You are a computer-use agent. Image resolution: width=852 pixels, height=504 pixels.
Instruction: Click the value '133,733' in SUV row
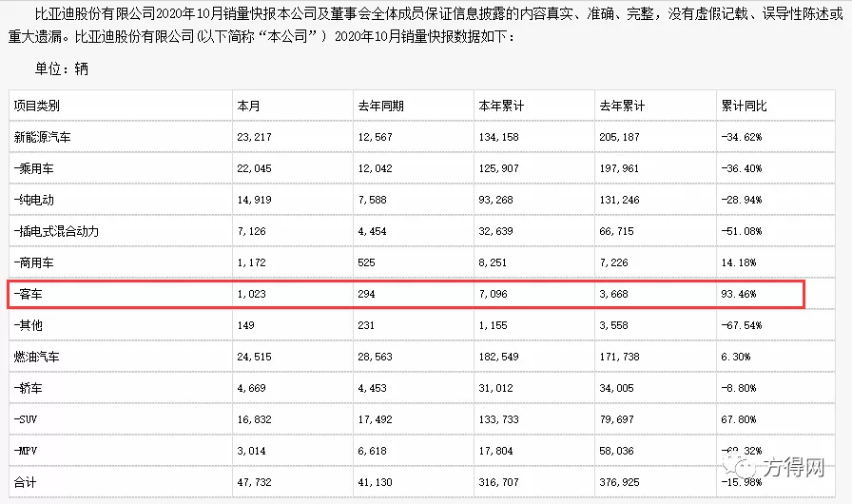(499, 419)
